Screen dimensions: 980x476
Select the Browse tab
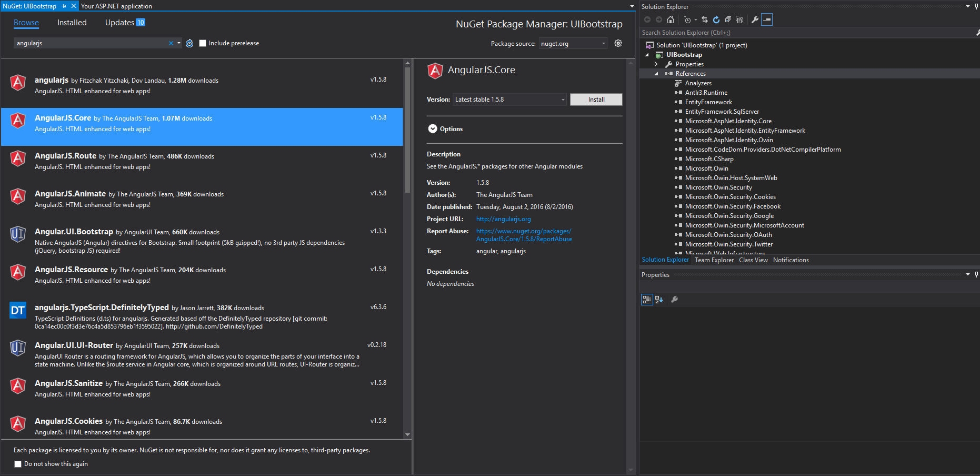(26, 23)
